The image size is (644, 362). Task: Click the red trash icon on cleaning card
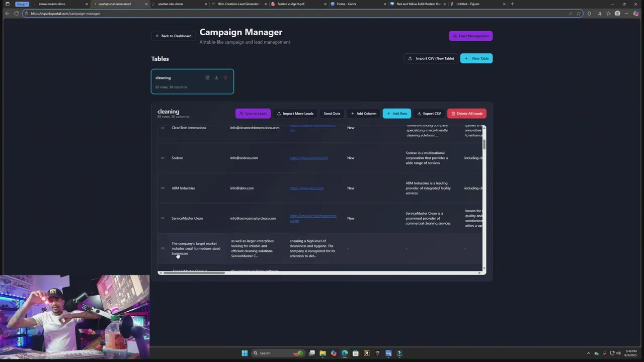(x=225, y=77)
